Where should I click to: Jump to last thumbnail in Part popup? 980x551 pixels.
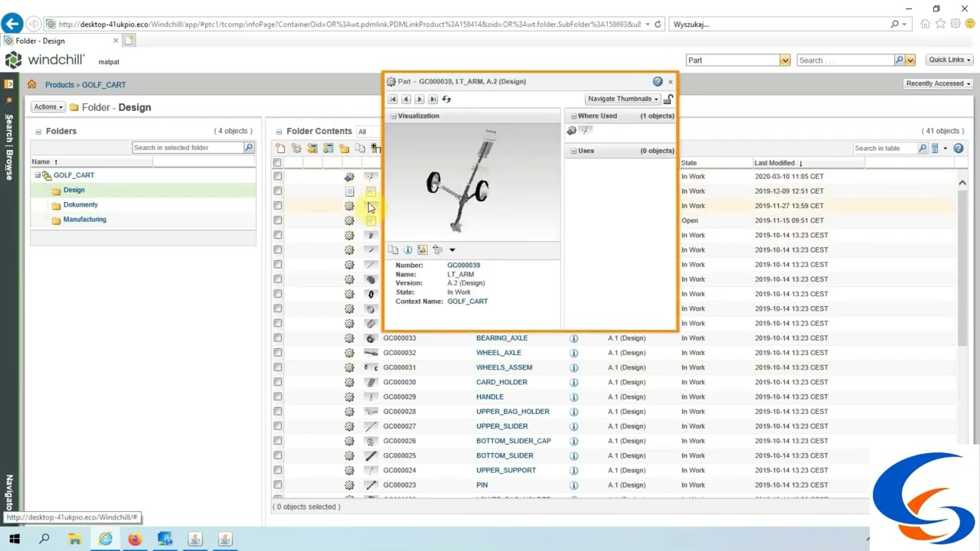pyautogui.click(x=433, y=99)
